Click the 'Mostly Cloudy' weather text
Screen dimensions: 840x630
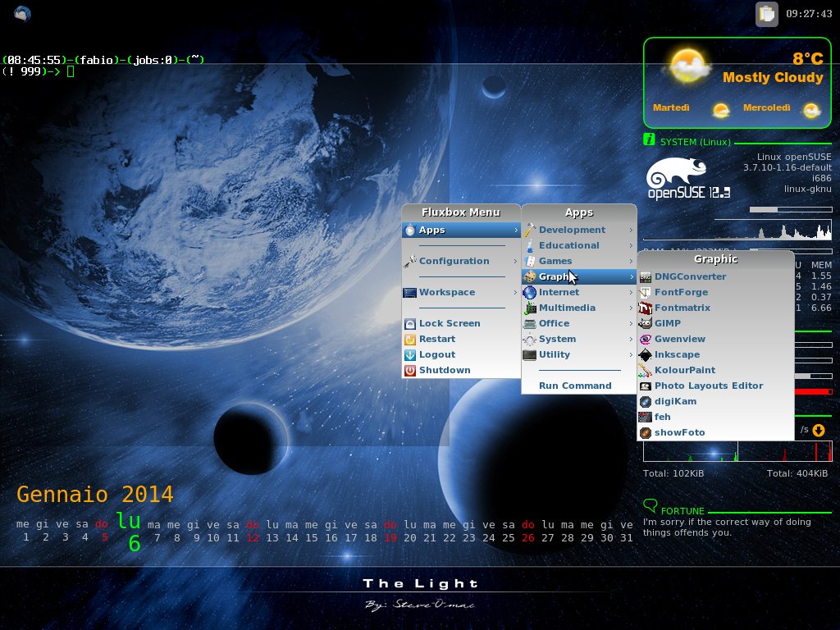click(x=773, y=78)
